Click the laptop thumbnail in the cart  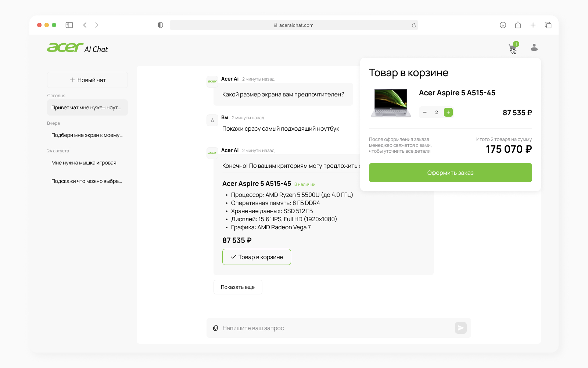tap(391, 103)
